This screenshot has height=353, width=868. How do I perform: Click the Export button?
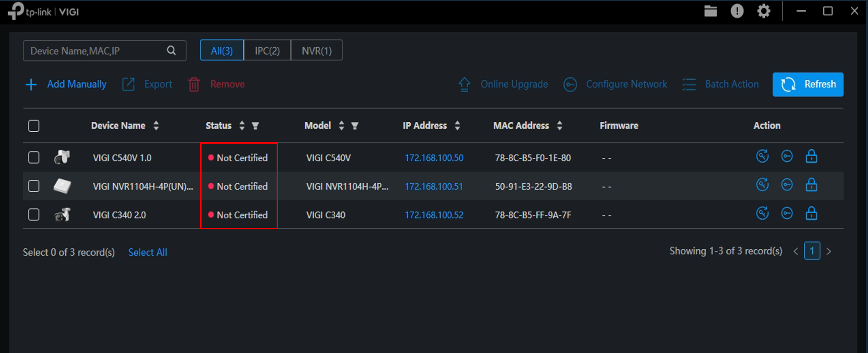[x=147, y=84]
